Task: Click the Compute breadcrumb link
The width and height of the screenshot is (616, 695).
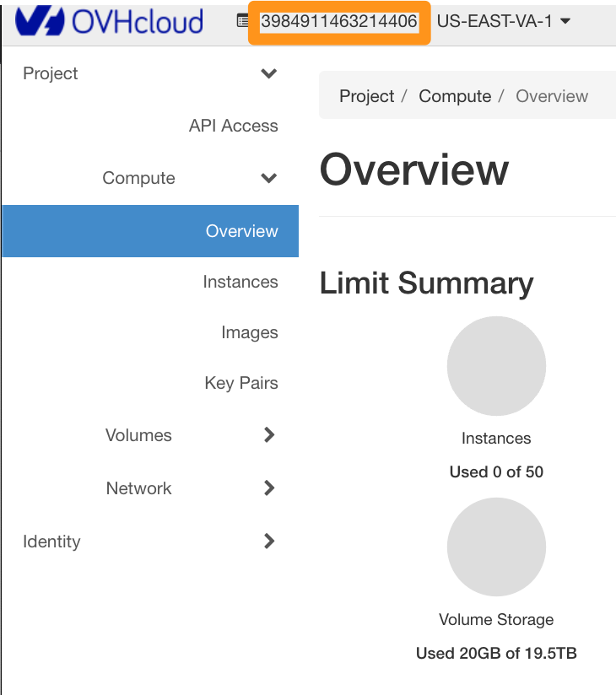Action: pyautogui.click(x=455, y=96)
